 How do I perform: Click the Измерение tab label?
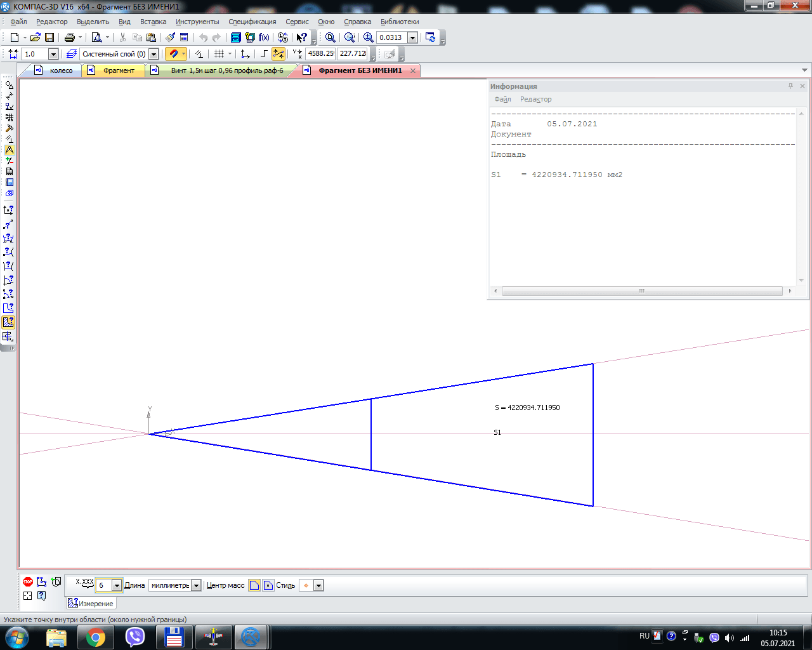click(x=95, y=604)
